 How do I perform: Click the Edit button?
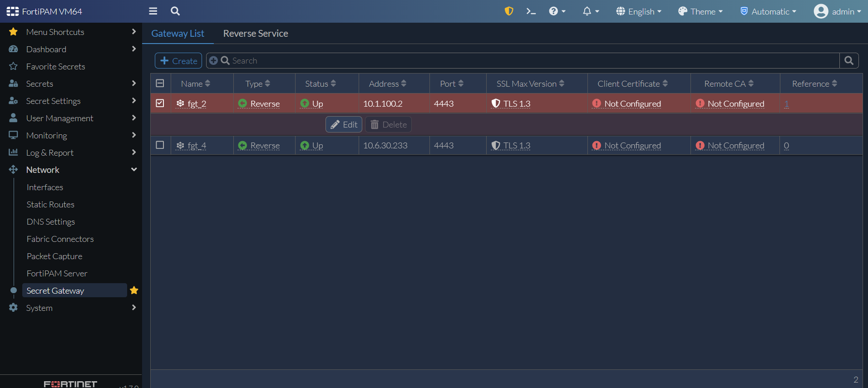pyautogui.click(x=344, y=124)
